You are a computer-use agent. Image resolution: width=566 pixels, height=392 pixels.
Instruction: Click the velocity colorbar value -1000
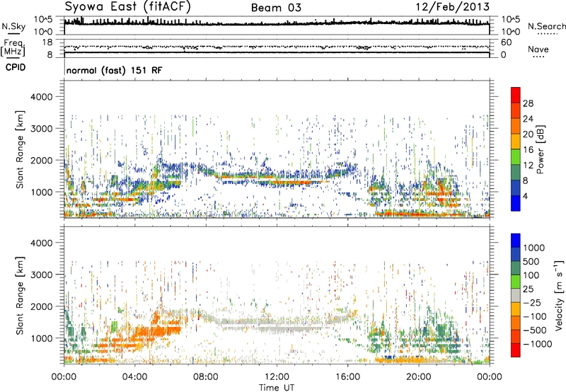pyautogui.click(x=537, y=344)
